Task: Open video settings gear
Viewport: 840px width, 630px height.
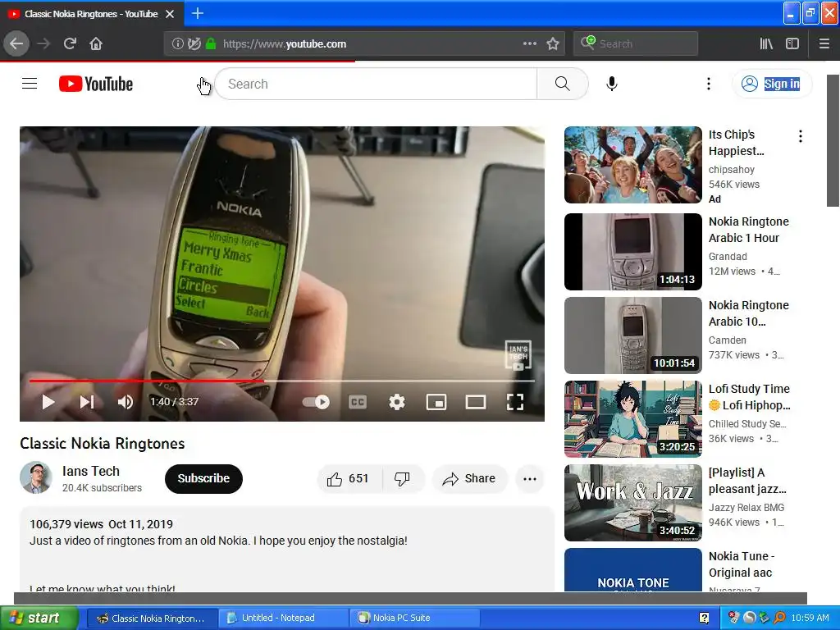Action: pyautogui.click(x=396, y=402)
